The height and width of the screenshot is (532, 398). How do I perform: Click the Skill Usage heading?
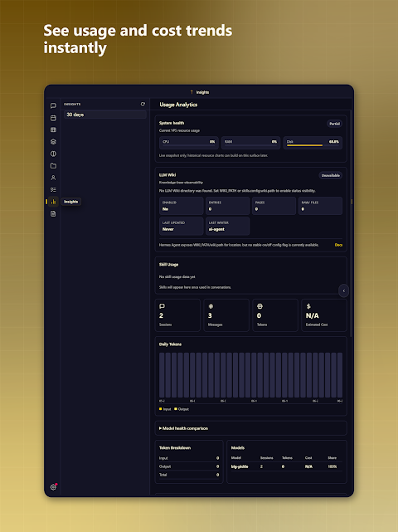click(168, 264)
